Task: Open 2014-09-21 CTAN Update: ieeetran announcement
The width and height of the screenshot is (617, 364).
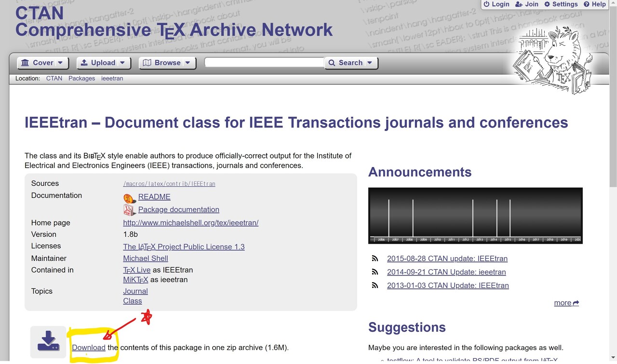Action: 446,272
